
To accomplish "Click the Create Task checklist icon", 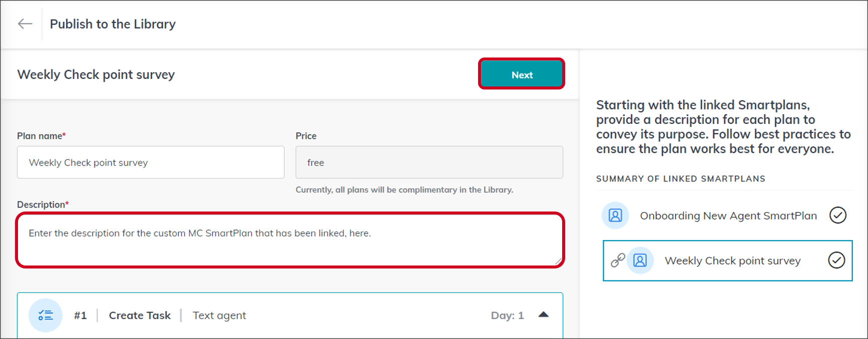I will [x=46, y=315].
